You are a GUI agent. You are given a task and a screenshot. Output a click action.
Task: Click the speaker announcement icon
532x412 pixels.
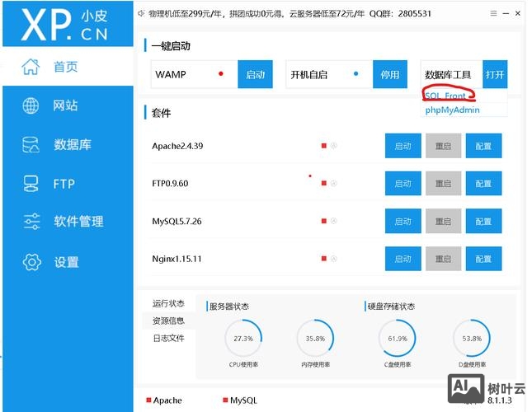(141, 13)
